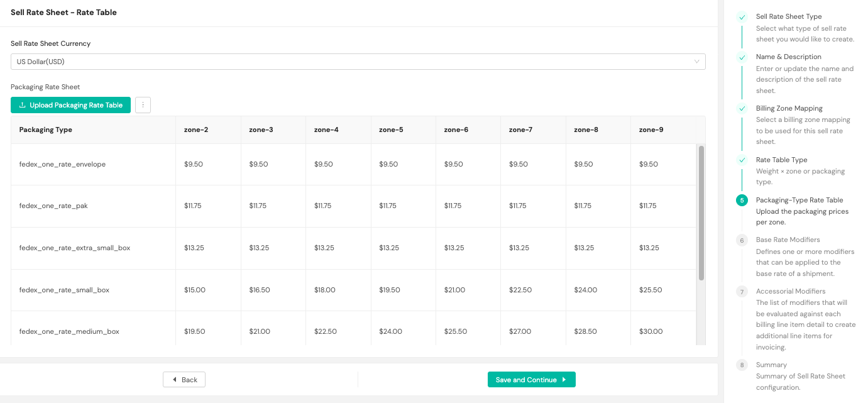
Task: Click the Name & Description completed checkmark
Action: pos(742,57)
